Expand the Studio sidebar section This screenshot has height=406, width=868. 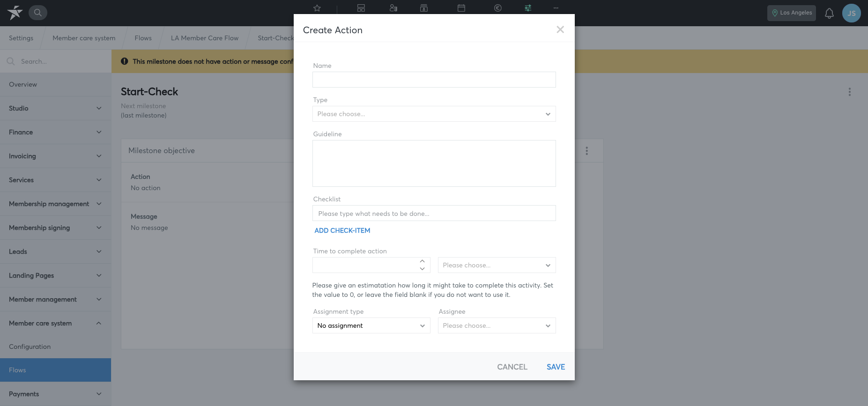55,108
